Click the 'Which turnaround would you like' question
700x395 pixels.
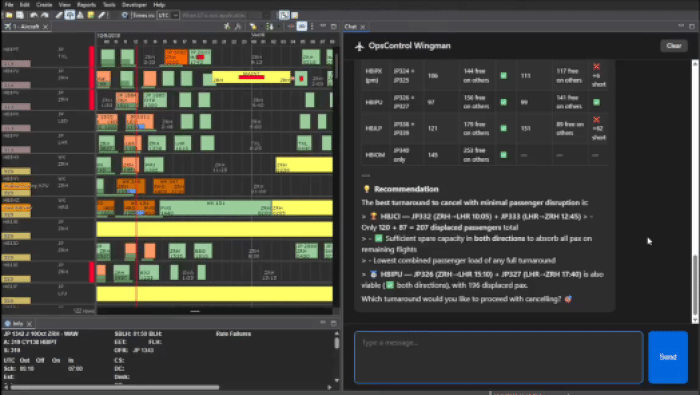[x=461, y=299]
